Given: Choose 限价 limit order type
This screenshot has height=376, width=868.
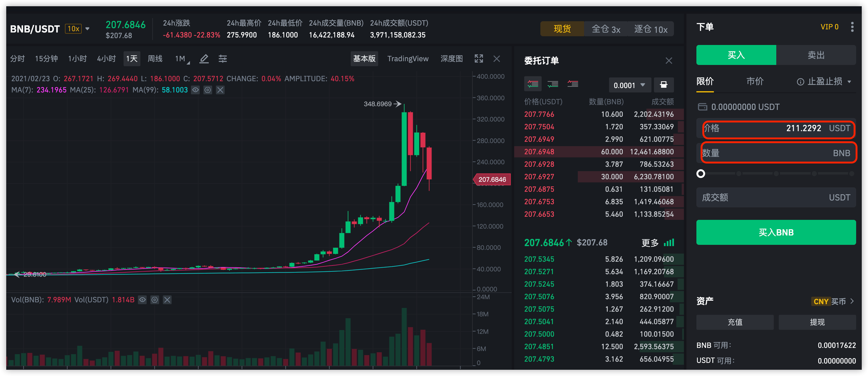Looking at the screenshot, I should tap(705, 82).
